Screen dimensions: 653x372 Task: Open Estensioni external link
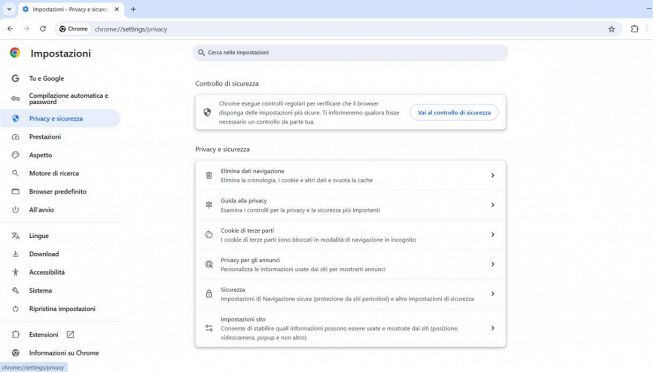(x=70, y=335)
